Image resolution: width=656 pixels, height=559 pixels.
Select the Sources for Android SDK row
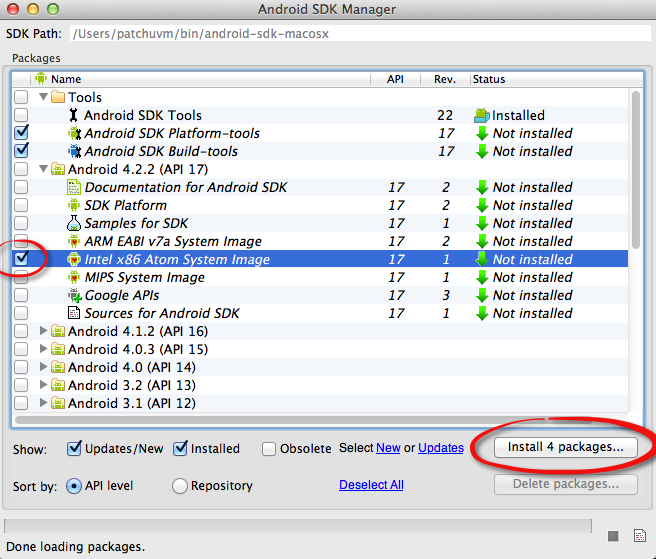[x=320, y=313]
